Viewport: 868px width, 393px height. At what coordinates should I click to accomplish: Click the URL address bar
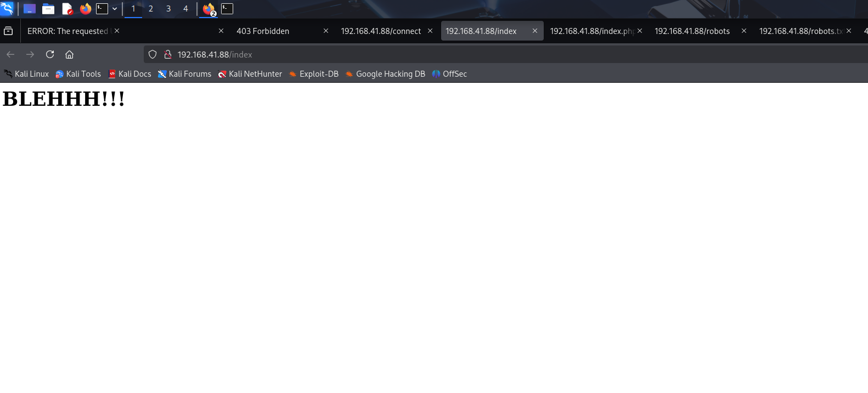pos(494,54)
